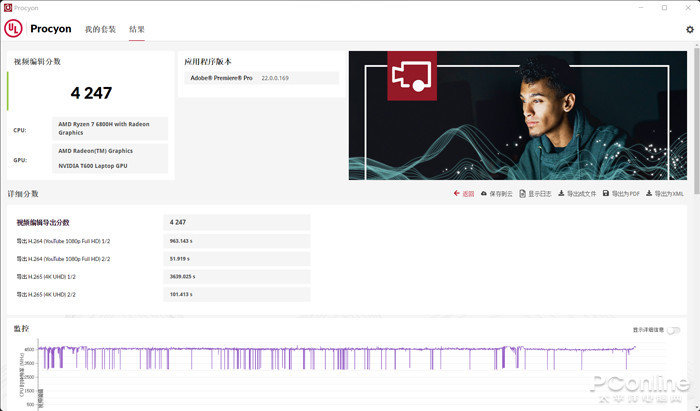700x411 pixels.
Task: Select the Adobe Premiere Pro version row
Action: (262, 78)
